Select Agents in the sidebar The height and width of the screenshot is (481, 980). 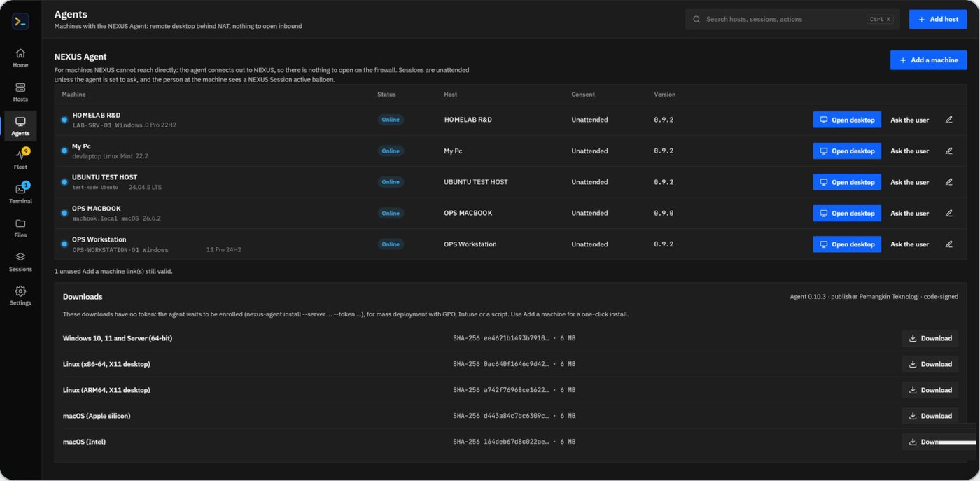tap(20, 126)
